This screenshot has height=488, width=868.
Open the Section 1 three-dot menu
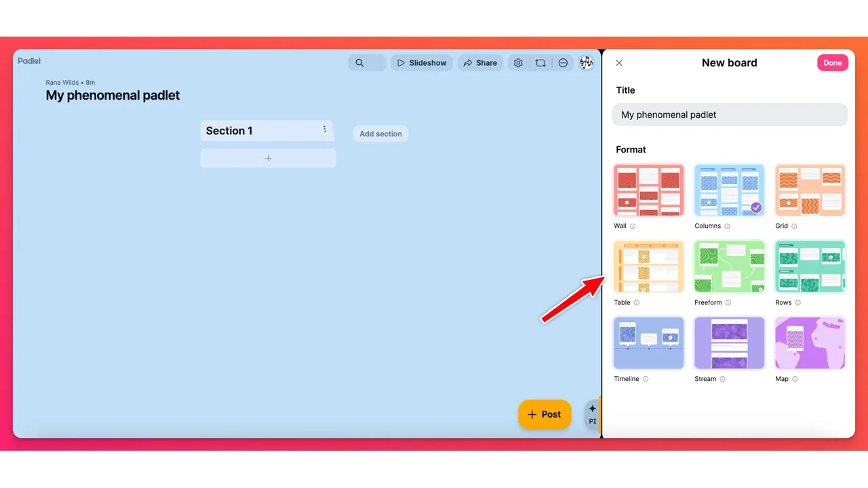[325, 129]
